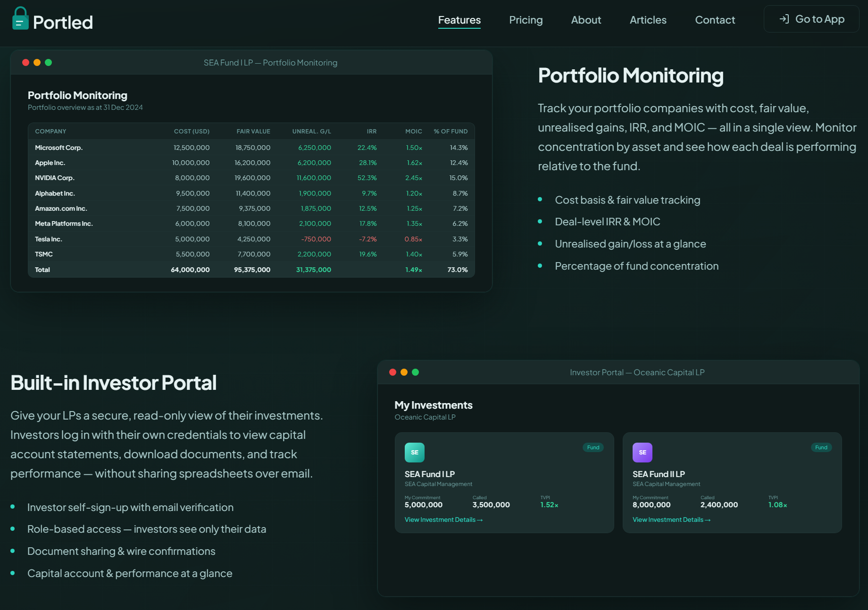Click the total % of fund 73.0%
868x610 pixels.
point(458,270)
